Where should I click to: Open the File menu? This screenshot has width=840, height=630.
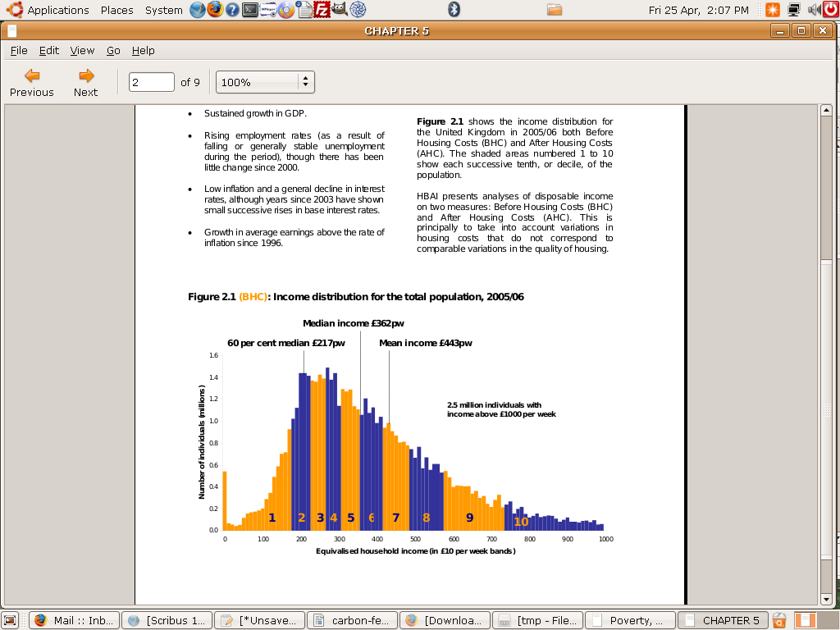tap(19, 50)
